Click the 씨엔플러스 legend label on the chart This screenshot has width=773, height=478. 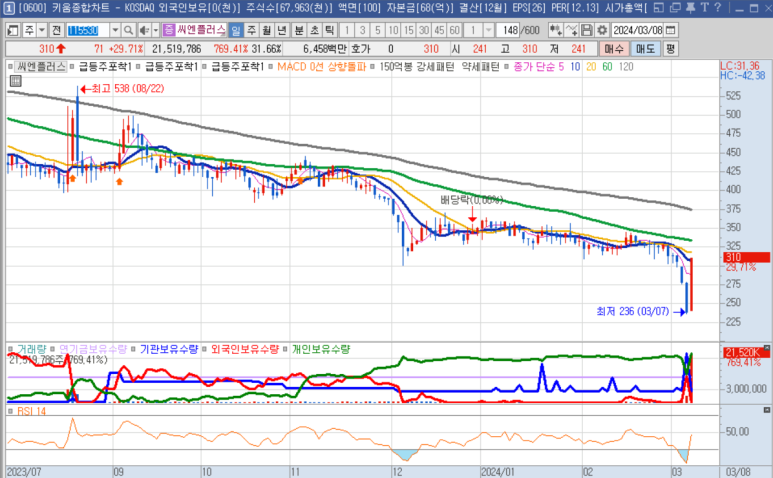(x=41, y=67)
